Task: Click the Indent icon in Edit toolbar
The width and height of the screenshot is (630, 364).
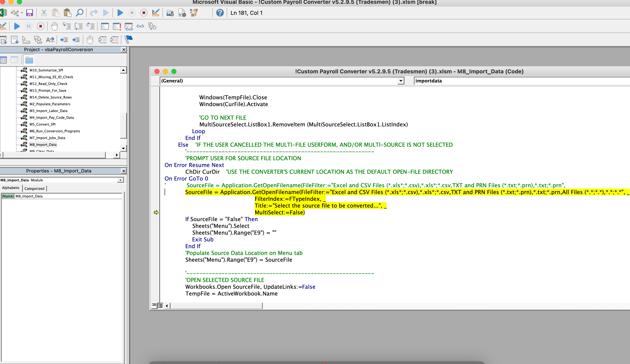Action: [x=64, y=40]
